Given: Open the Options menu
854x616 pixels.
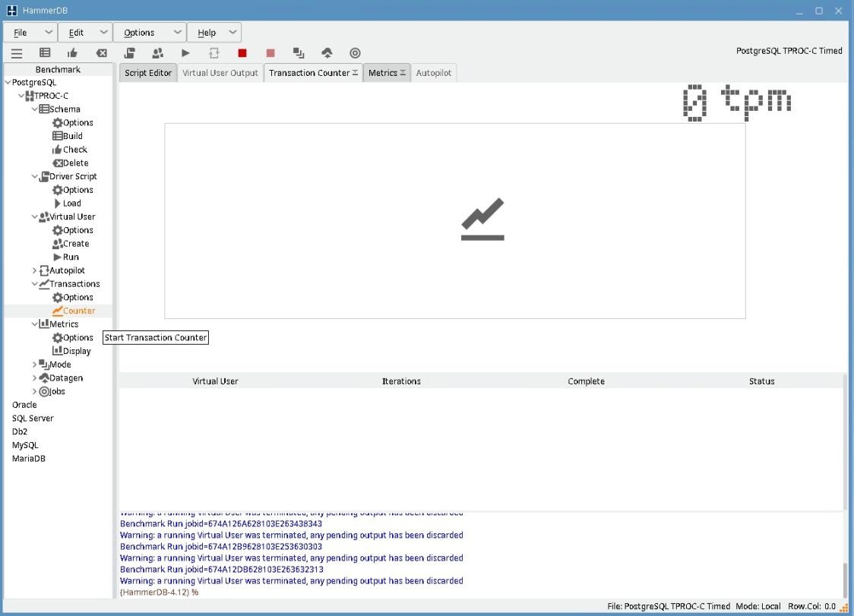Looking at the screenshot, I should tap(149, 33).
